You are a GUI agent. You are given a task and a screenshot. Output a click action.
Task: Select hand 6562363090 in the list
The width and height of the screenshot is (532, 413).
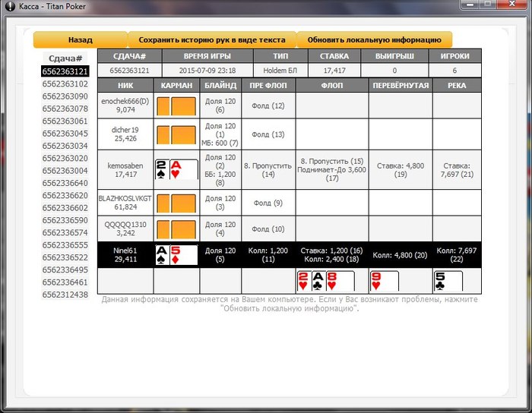coord(65,96)
